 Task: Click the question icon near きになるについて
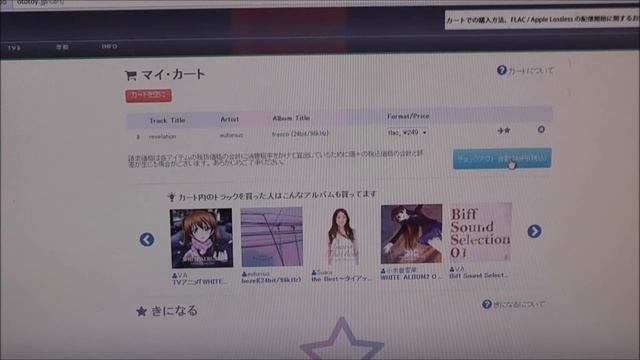click(487, 304)
